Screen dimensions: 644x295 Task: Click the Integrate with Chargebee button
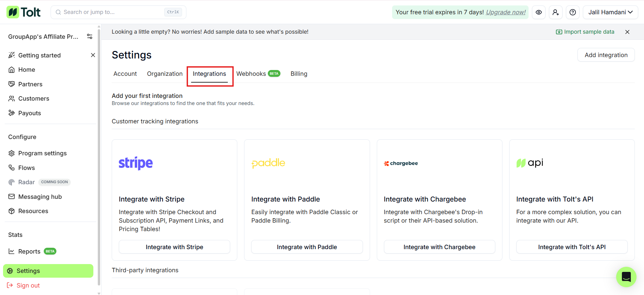coord(439,247)
